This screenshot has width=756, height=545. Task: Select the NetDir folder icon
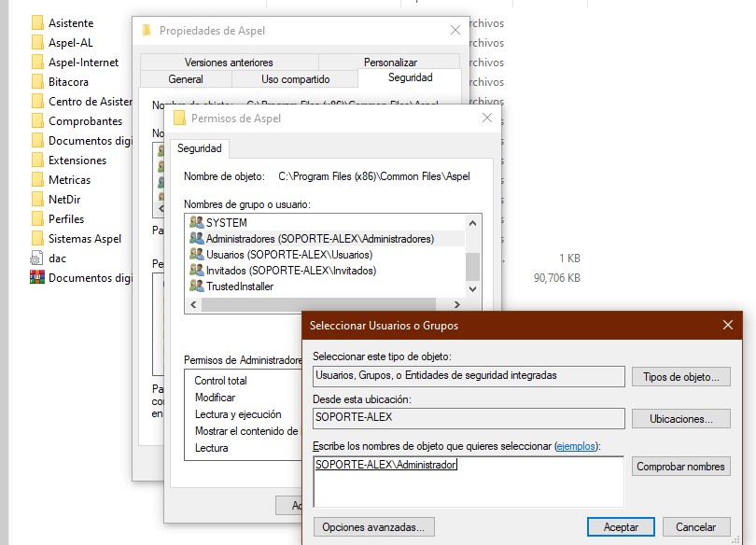37,199
